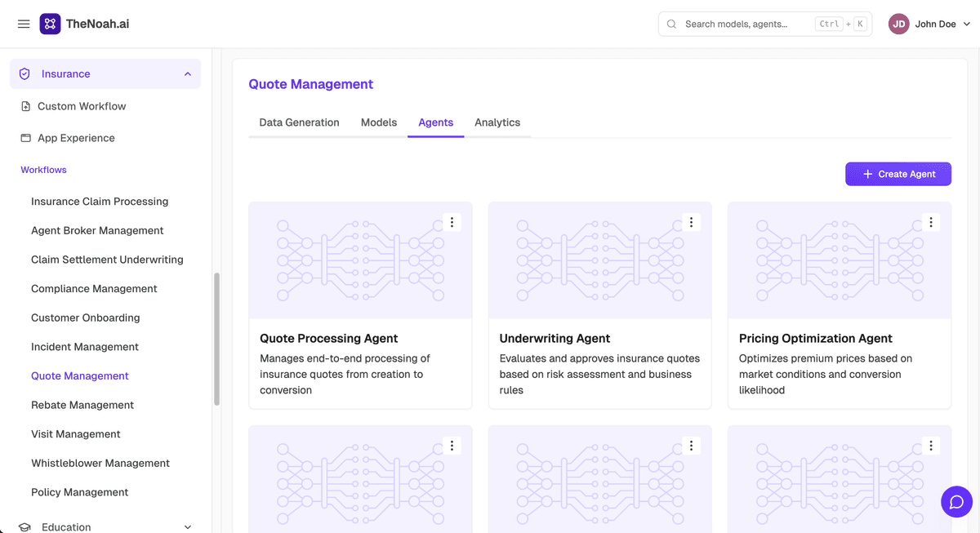Open Quote Processing Agent three-dot menu
The image size is (980, 533).
click(x=452, y=222)
